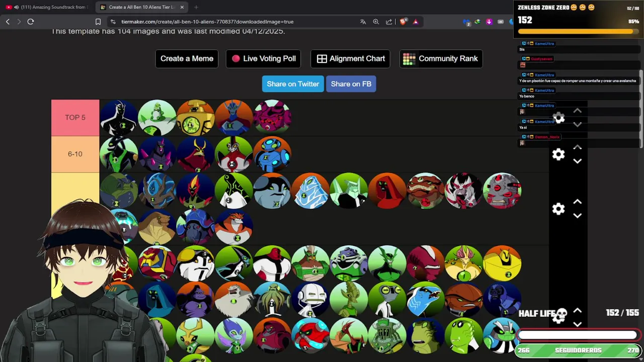Share tier list on FB
The width and height of the screenshot is (644, 362).
[351, 84]
